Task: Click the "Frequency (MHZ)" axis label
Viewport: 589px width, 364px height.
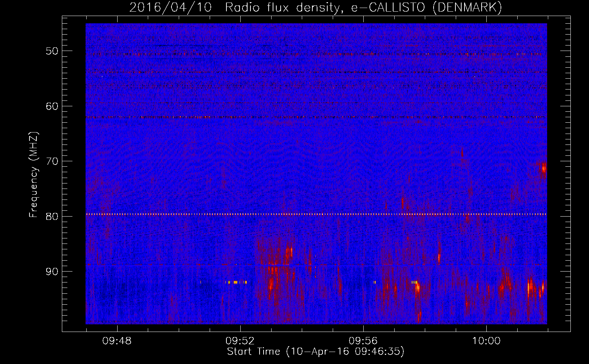Action: pyautogui.click(x=33, y=175)
